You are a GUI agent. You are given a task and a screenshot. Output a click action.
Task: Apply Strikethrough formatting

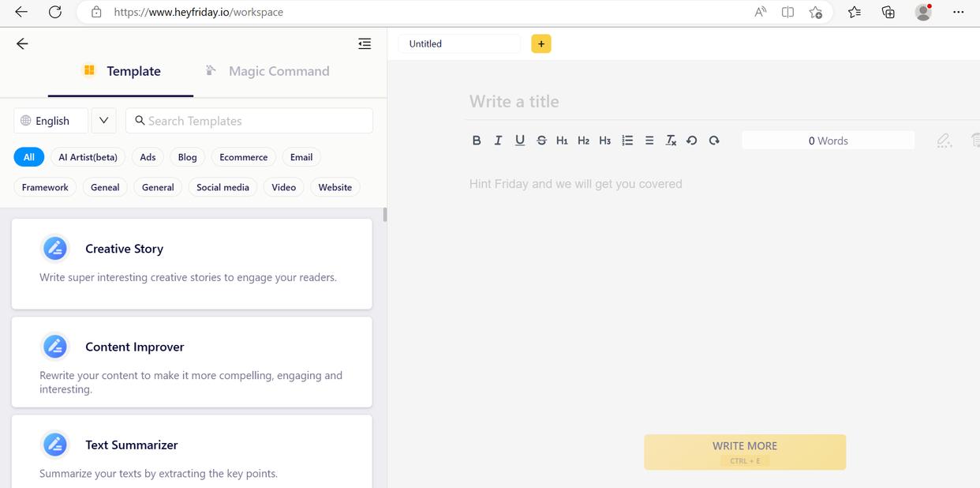[x=541, y=141]
